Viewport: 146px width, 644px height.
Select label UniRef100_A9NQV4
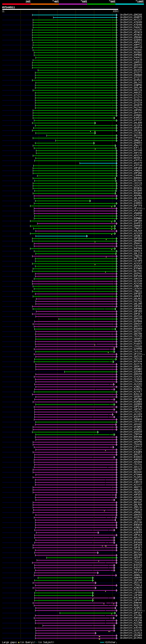click(131, 170)
